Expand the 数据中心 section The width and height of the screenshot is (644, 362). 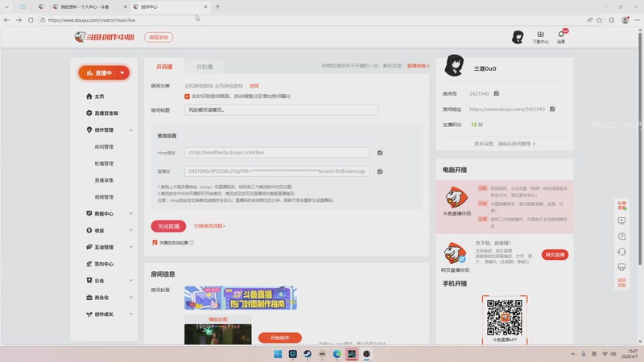click(131, 213)
